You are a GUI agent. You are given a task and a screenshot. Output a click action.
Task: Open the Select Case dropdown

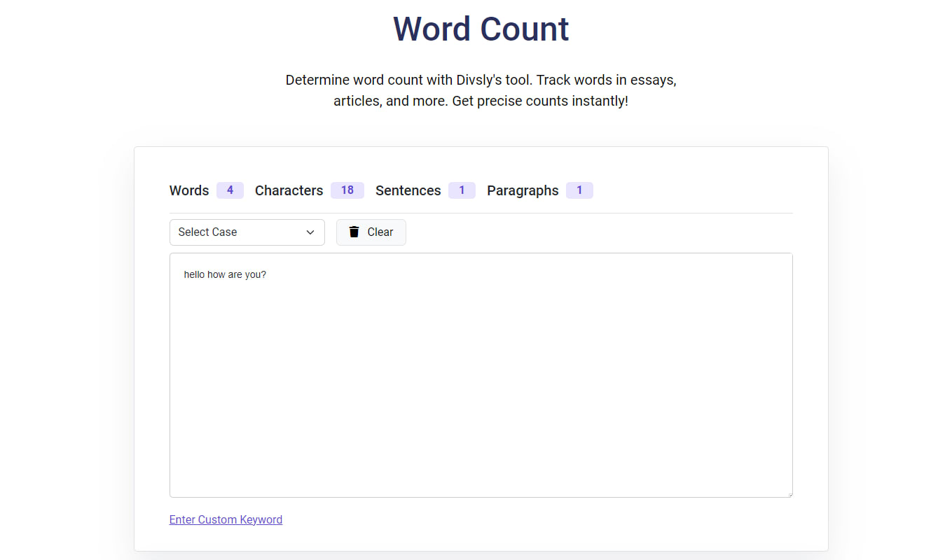(247, 232)
